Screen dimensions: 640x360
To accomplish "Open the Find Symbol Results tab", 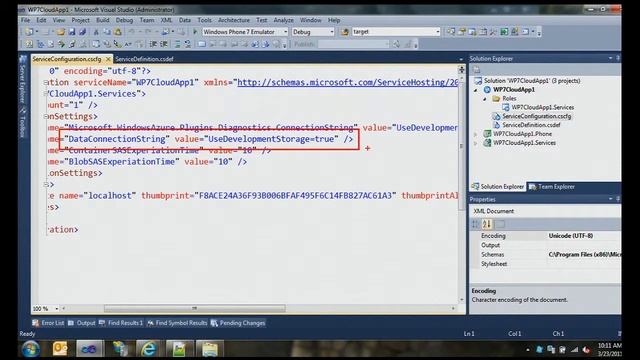I will pyautogui.click(x=177, y=323).
